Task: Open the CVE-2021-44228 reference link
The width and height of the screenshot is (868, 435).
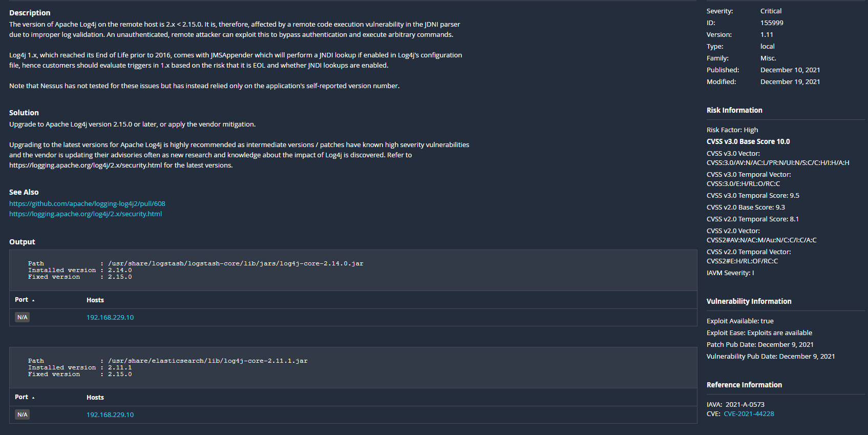Action: (749, 414)
